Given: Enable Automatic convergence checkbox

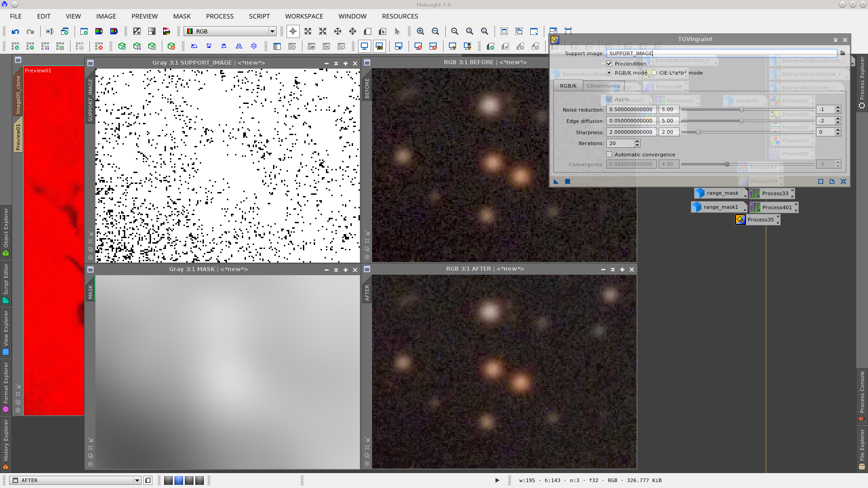Looking at the screenshot, I should [609, 155].
